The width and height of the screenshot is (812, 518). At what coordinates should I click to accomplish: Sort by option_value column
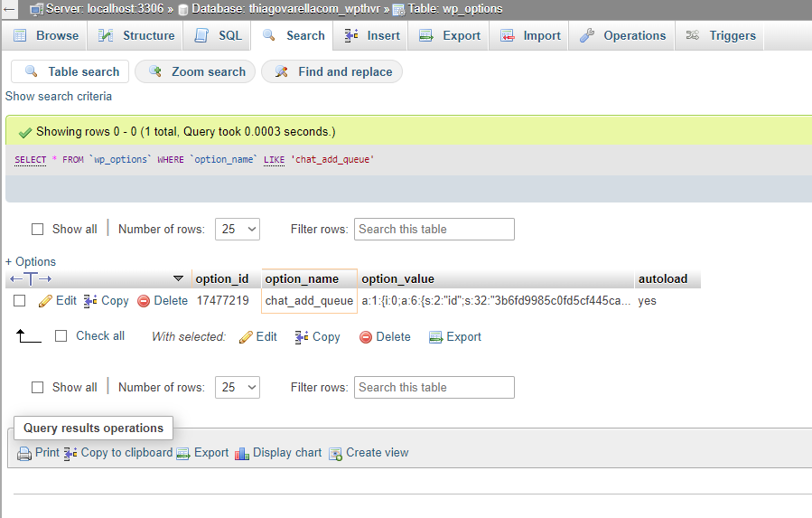(397, 279)
